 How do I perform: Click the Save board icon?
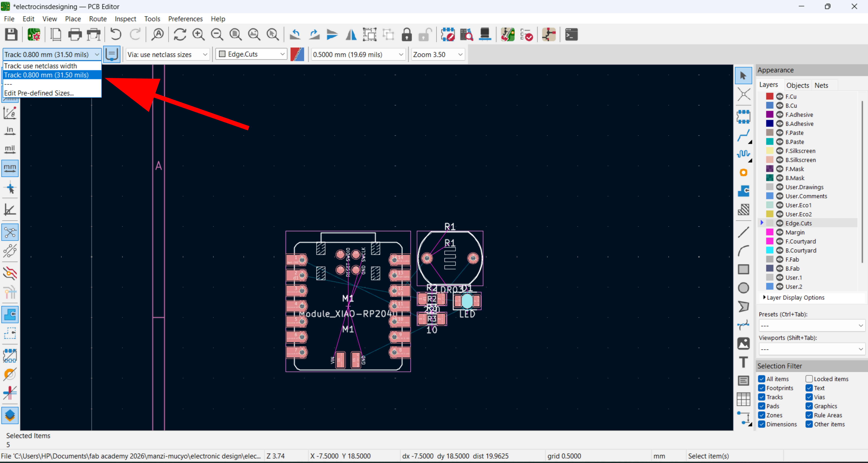click(x=11, y=35)
